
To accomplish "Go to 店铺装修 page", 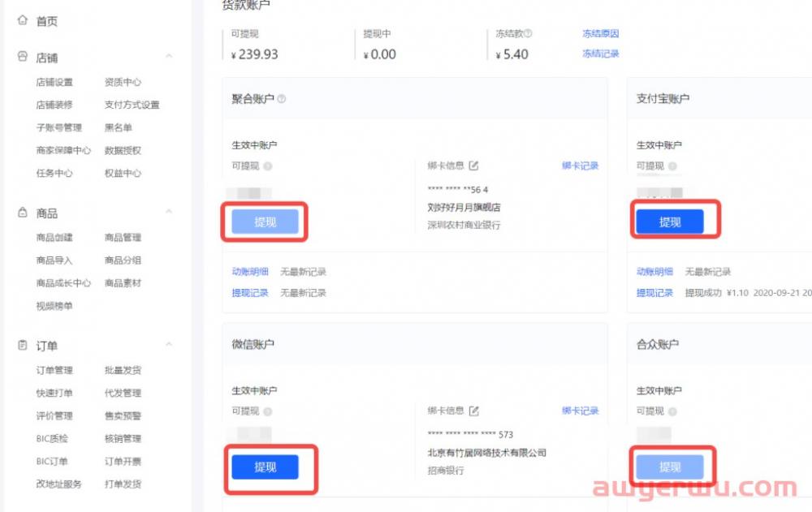I will click(x=54, y=105).
